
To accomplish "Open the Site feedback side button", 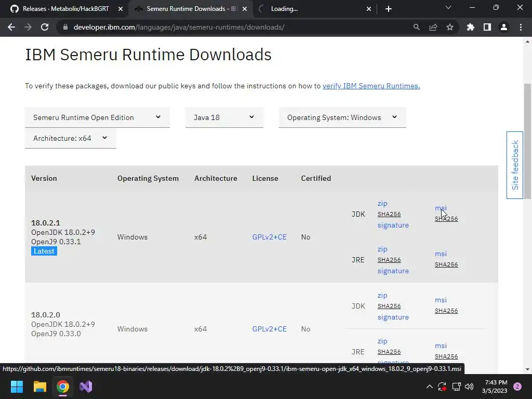I will pyautogui.click(x=515, y=165).
